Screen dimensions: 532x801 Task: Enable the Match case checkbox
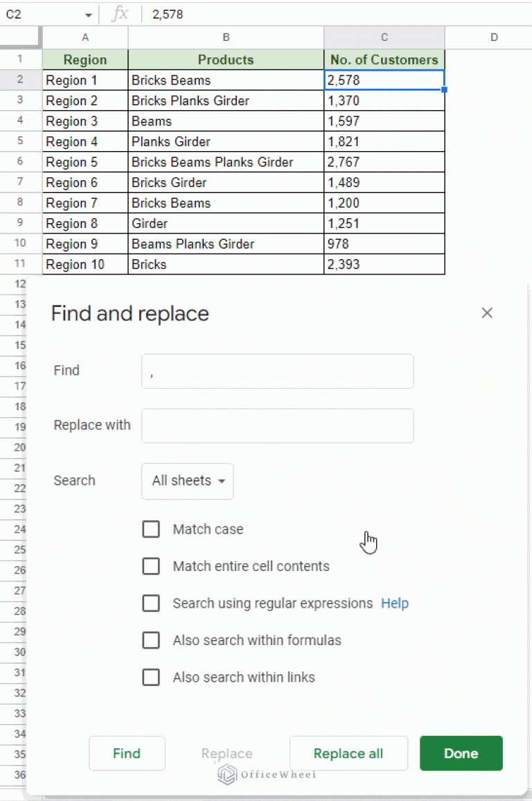click(151, 529)
